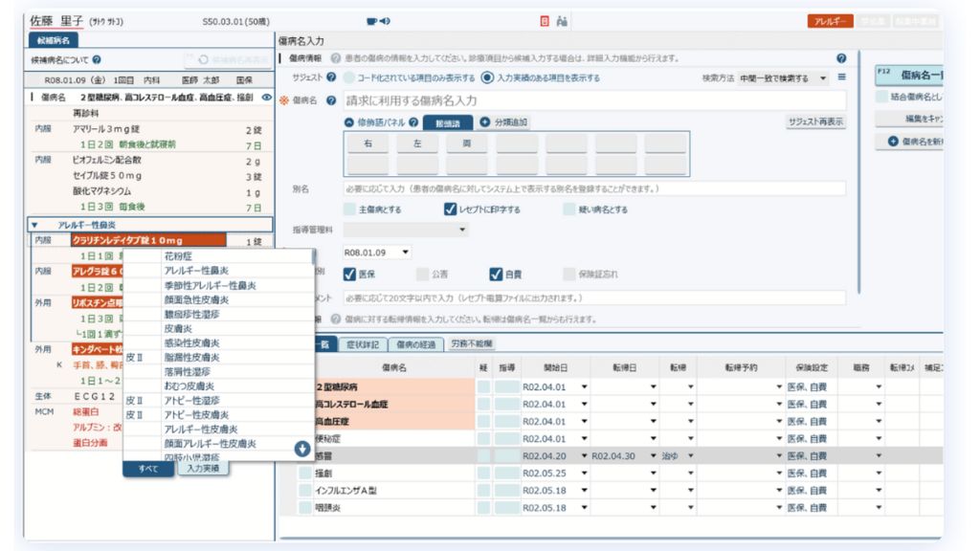Screen dimensions: 980x551
Task: Select 入力実績のある項目を表示する radio button
Action: (486, 77)
